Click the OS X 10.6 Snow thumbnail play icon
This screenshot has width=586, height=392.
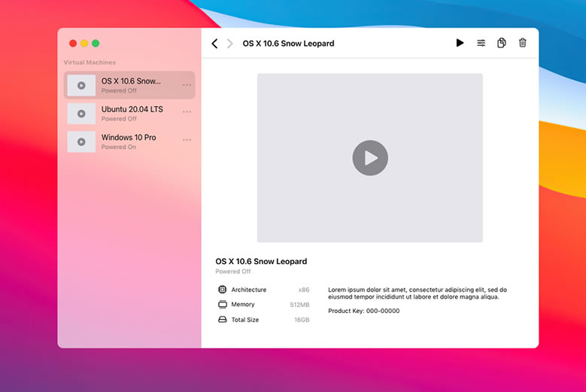[81, 85]
